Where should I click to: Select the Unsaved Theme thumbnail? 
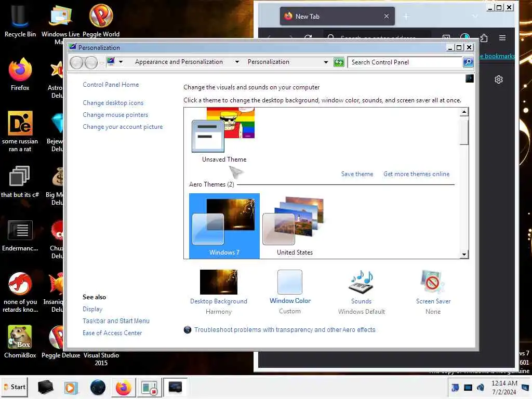[224, 135]
